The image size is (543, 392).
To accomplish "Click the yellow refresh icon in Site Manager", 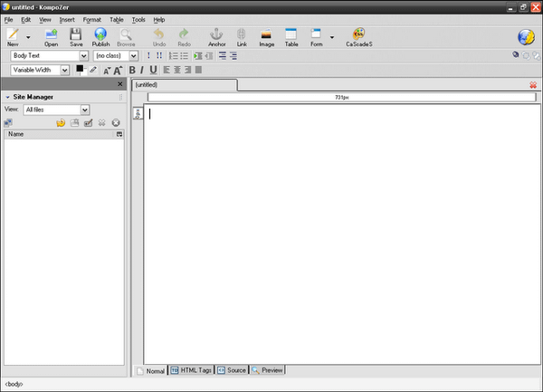I will (x=61, y=122).
